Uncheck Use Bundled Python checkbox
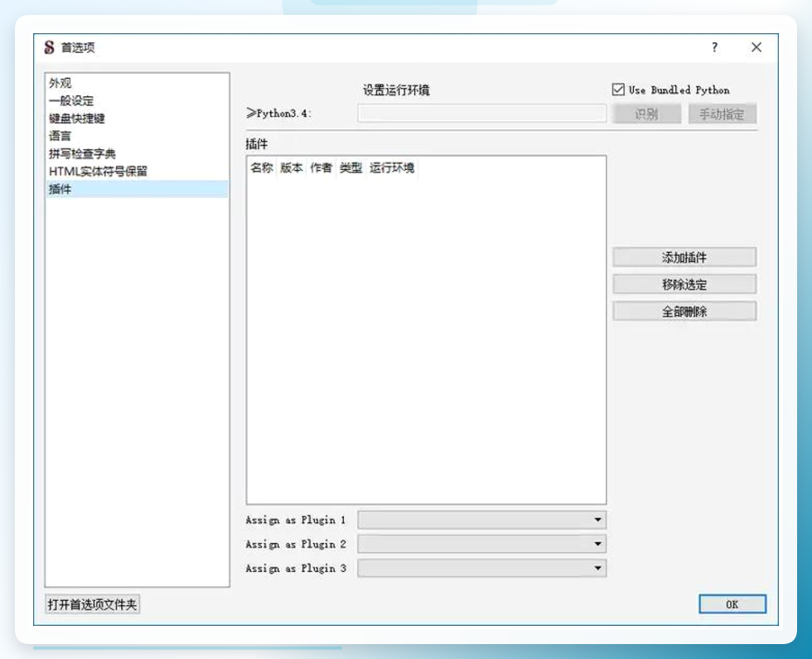Image resolution: width=812 pixels, height=659 pixels. click(618, 90)
